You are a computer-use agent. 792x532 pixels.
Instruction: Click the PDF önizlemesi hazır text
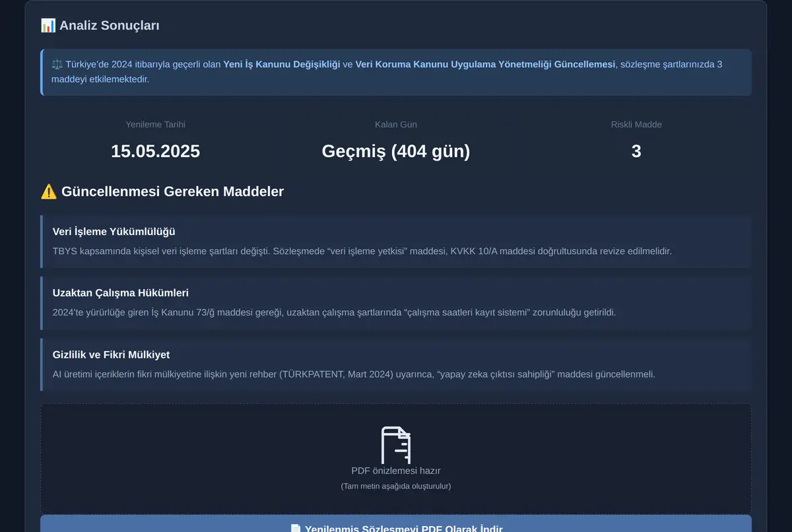[x=396, y=471]
